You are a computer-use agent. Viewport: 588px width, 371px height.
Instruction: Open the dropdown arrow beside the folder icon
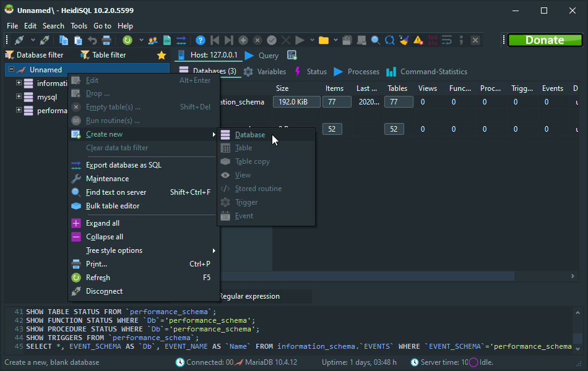(335, 40)
